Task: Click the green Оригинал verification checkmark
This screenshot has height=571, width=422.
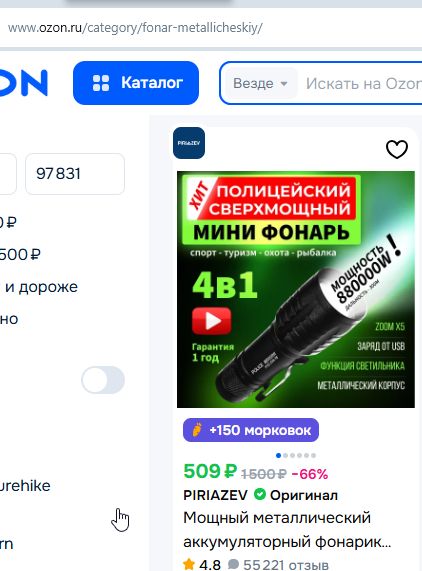Action: (x=260, y=495)
